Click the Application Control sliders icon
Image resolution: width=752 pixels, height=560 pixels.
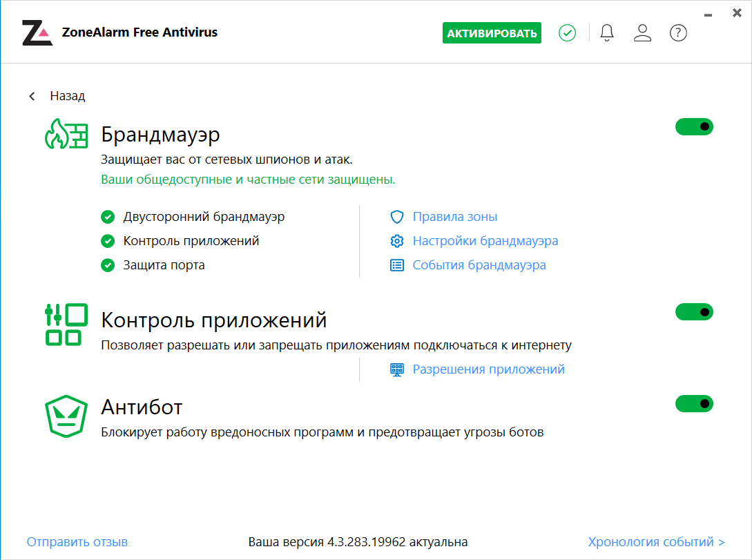coord(66,325)
